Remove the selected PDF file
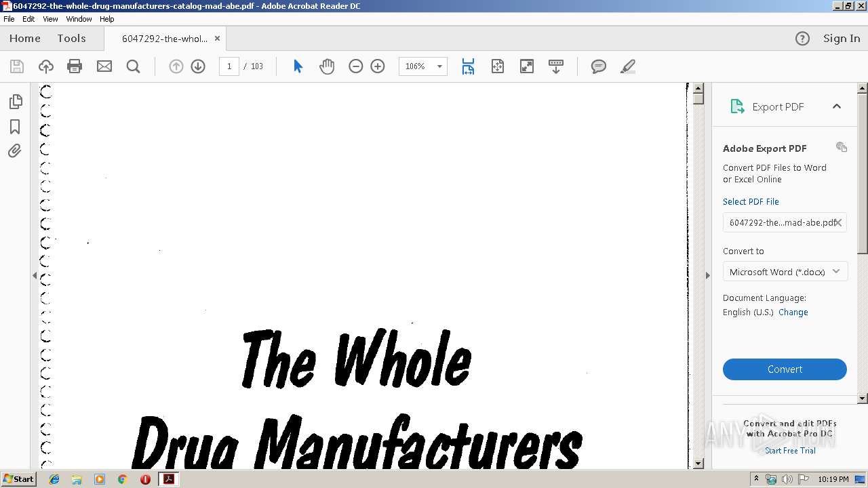This screenshot has height=488, width=868. pos(838,222)
